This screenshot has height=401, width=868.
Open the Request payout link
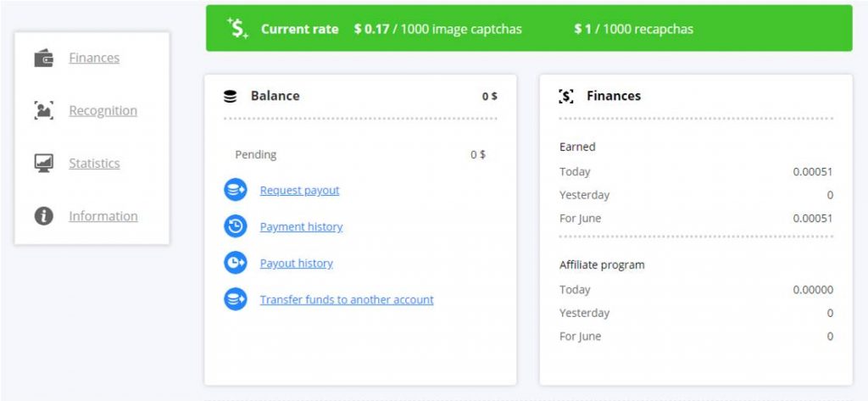(x=299, y=191)
